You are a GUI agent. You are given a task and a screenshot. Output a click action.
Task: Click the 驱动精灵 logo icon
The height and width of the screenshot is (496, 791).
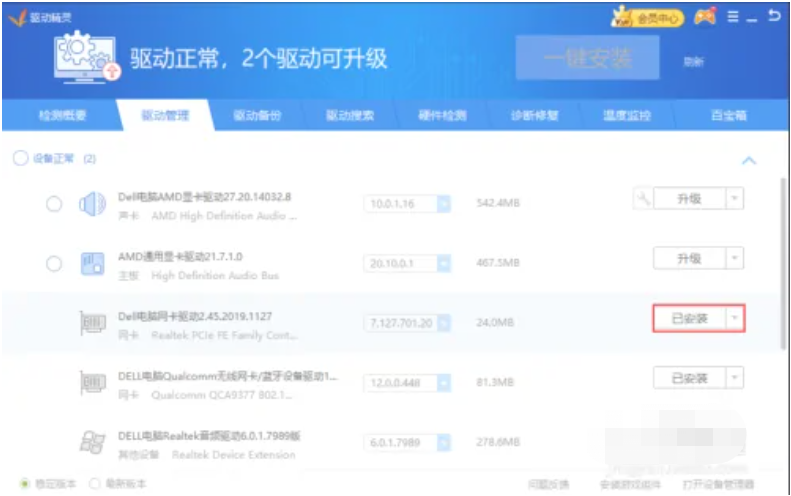click(18, 18)
